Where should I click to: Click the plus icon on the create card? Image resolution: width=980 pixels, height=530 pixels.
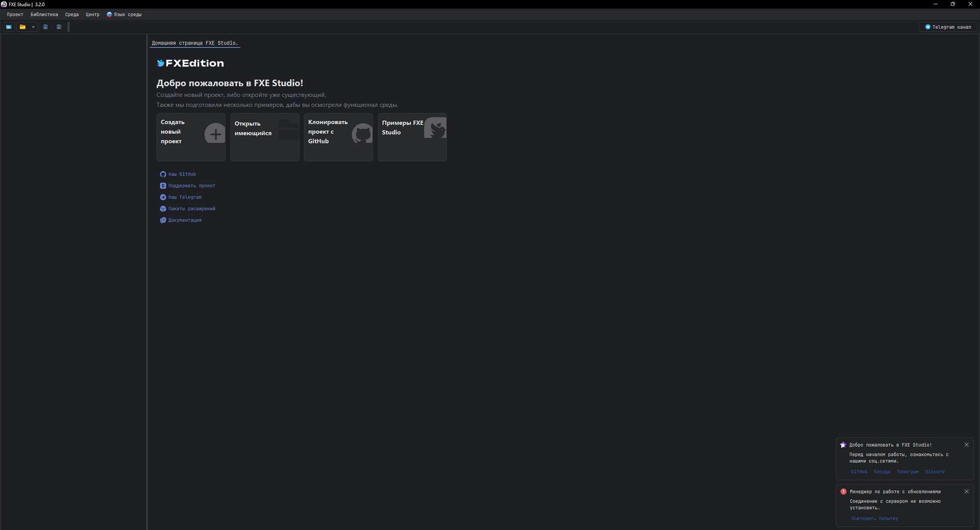coord(215,134)
